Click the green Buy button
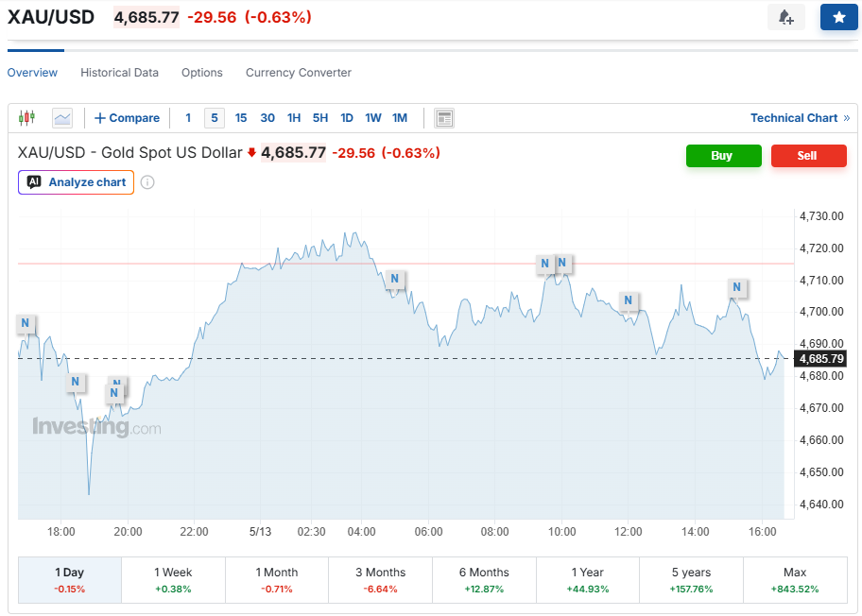 [x=723, y=156]
